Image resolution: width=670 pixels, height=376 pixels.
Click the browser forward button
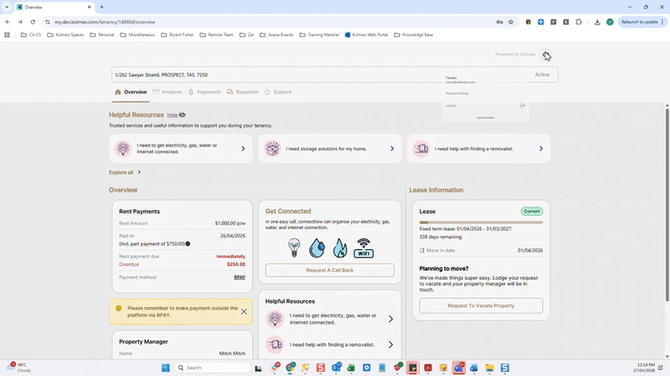[20, 22]
